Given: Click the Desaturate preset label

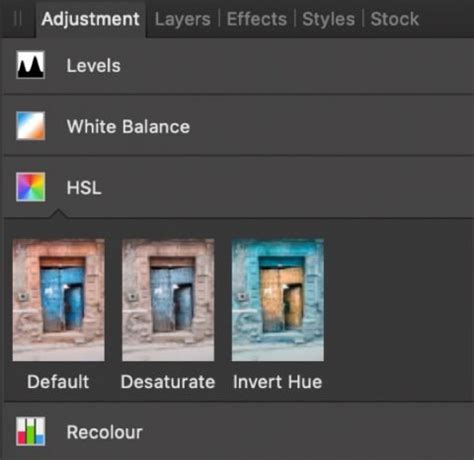Looking at the screenshot, I should point(168,382).
